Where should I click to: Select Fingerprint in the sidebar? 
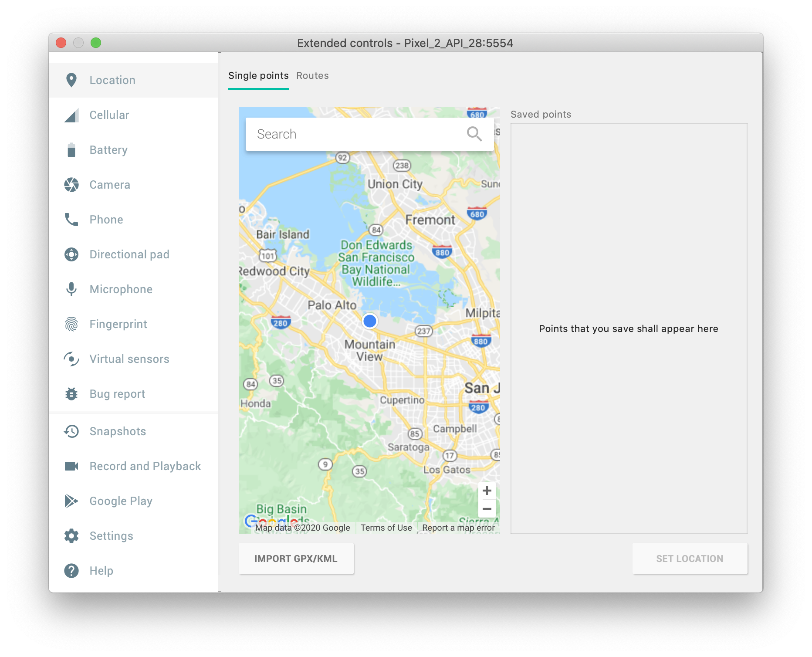coord(118,324)
